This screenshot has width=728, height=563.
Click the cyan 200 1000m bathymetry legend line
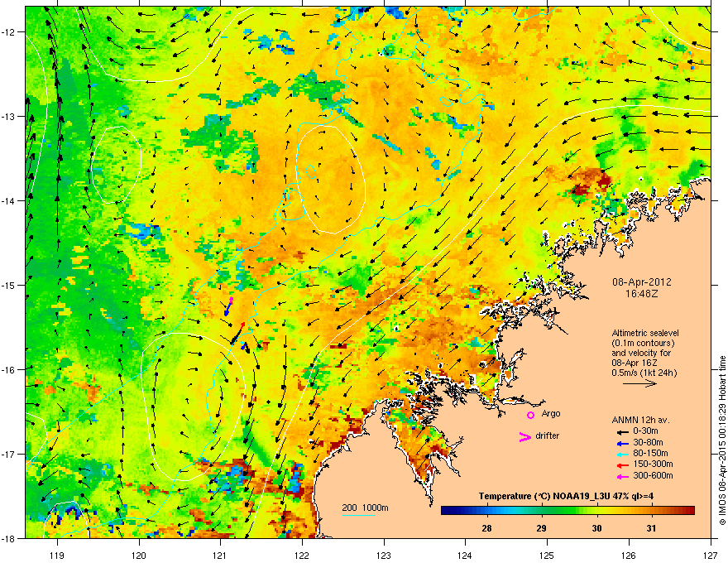358,515
